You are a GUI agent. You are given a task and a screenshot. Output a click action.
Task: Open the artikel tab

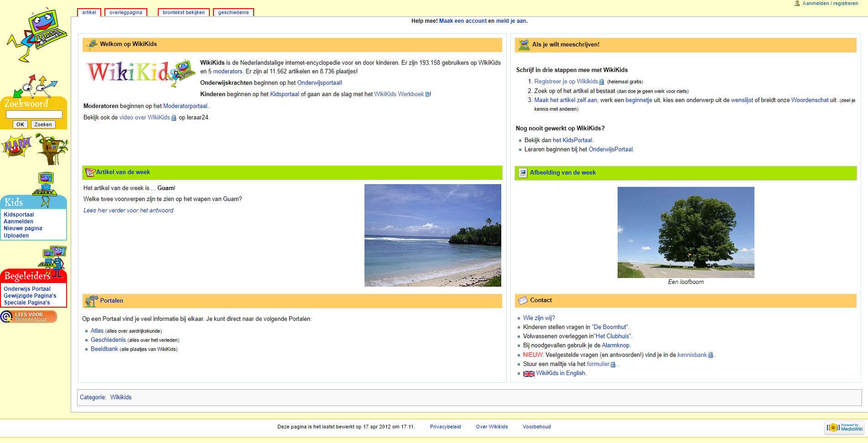[89, 12]
